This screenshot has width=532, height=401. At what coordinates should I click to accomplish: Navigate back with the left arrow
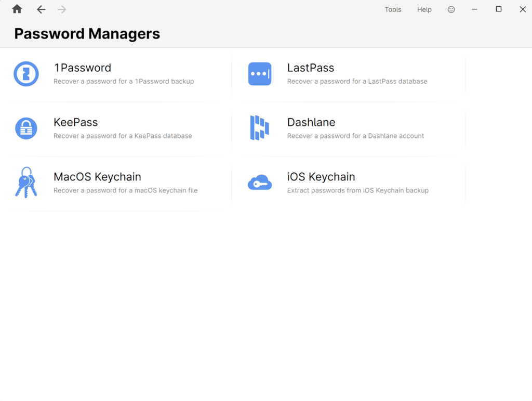pyautogui.click(x=41, y=9)
